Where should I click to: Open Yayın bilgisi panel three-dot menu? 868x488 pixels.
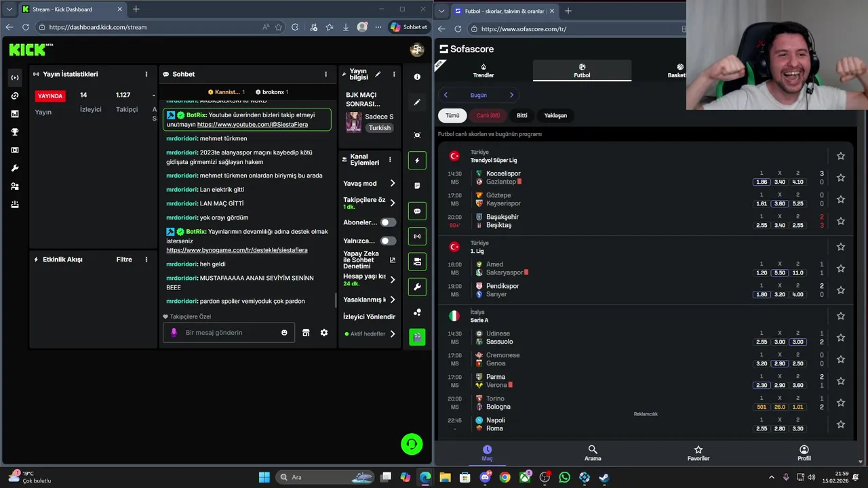tap(393, 74)
